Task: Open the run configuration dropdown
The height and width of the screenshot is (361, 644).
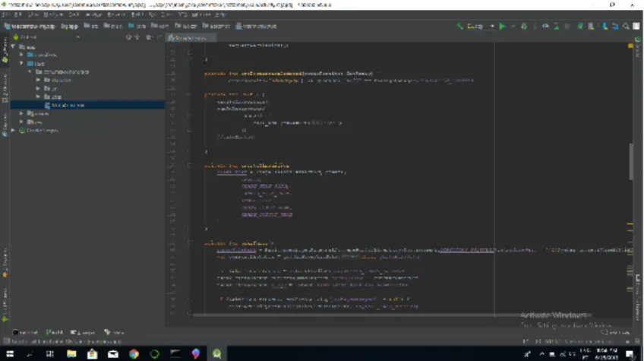Action: tap(481, 27)
